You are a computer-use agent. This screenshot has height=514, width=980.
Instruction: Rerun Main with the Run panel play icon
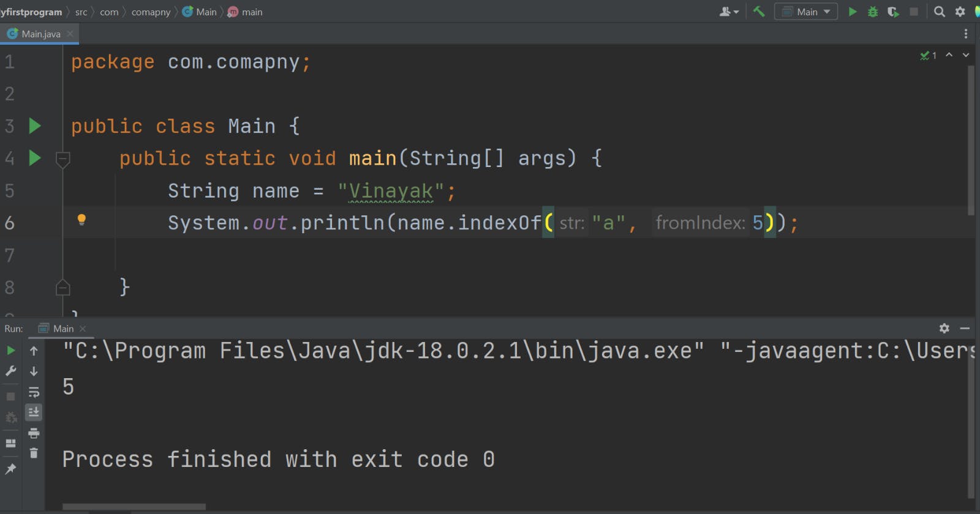pyautogui.click(x=10, y=351)
